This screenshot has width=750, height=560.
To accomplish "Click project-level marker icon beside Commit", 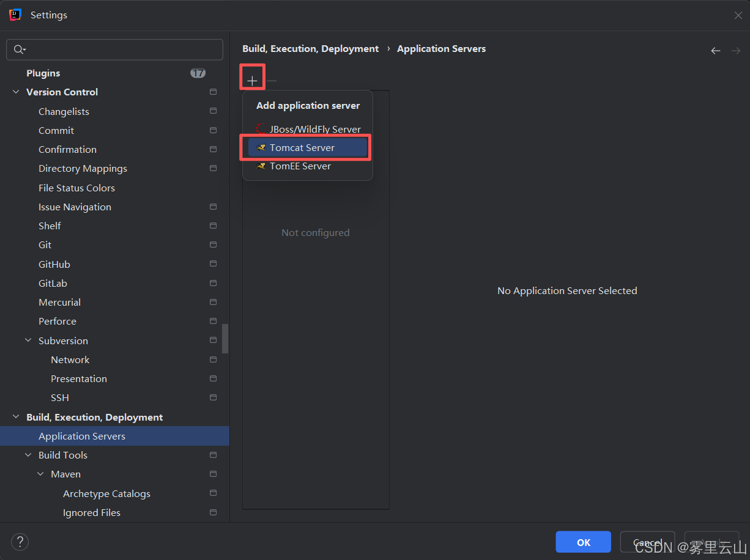I will click(213, 130).
